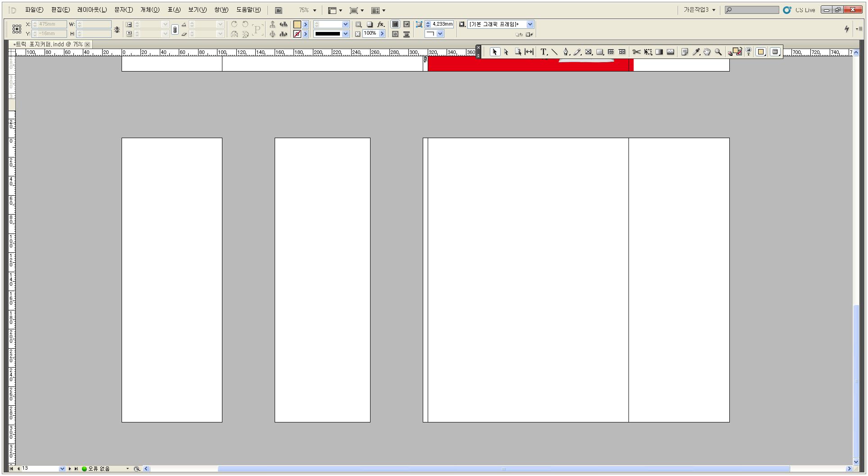Open the 개체(O) menu
The height and width of the screenshot is (476, 868).
149,10
